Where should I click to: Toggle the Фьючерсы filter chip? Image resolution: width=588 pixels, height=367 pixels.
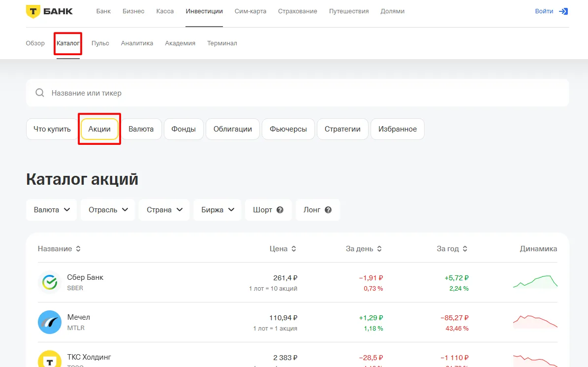(x=288, y=129)
